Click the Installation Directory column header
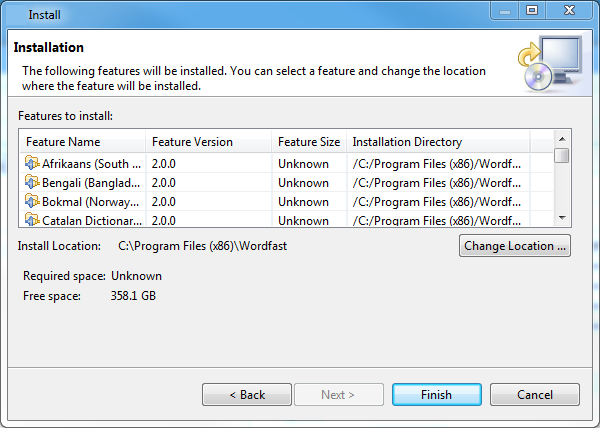 pyautogui.click(x=438, y=142)
